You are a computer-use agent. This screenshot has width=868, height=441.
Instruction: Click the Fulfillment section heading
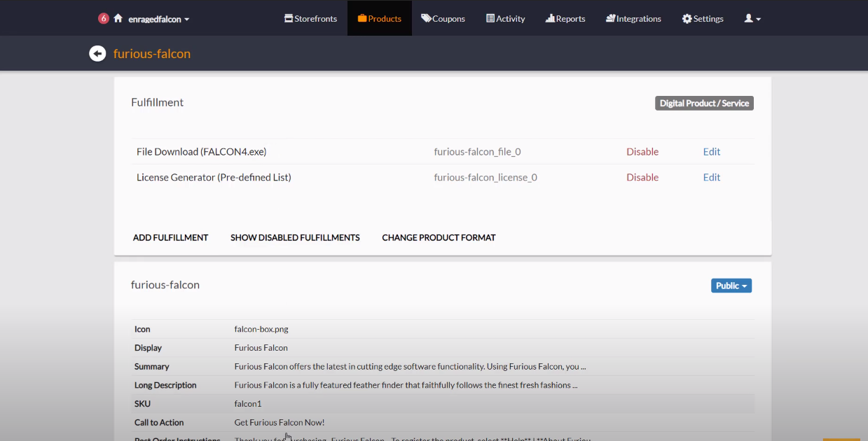click(157, 102)
